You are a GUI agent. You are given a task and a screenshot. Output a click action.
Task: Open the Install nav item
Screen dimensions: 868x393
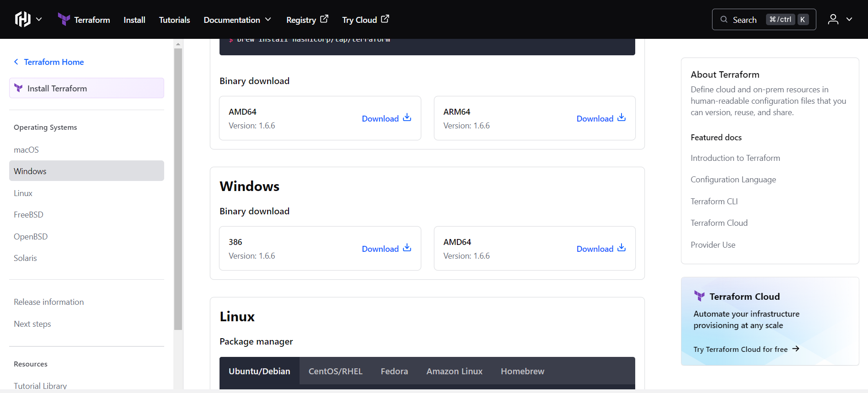point(134,20)
